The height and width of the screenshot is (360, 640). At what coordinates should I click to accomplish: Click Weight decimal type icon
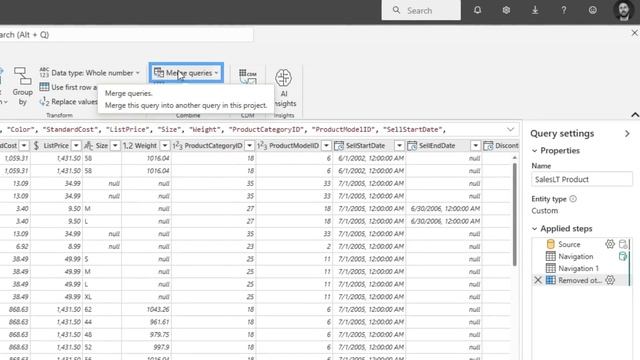click(128, 145)
